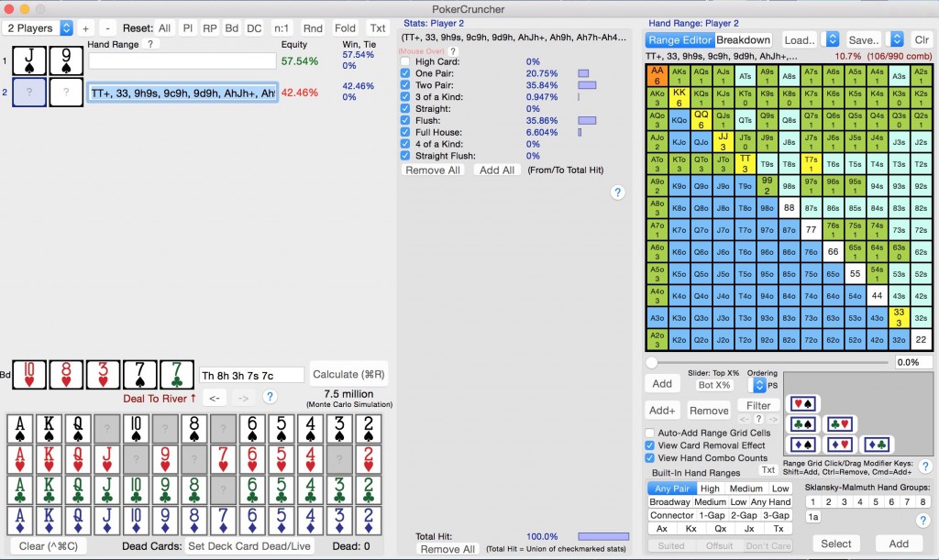Pick the 2 of diamonds from deck

(x=369, y=521)
